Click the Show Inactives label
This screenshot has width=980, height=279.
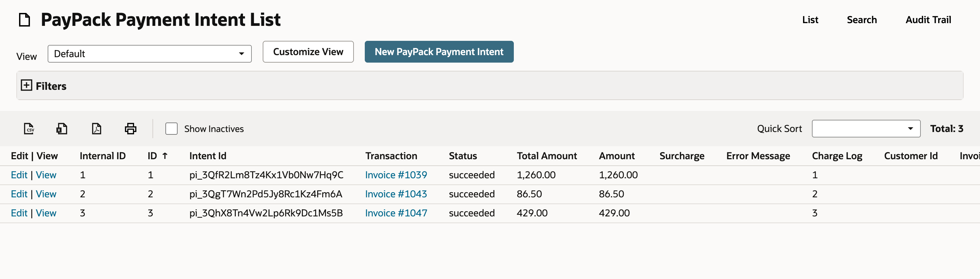point(214,129)
